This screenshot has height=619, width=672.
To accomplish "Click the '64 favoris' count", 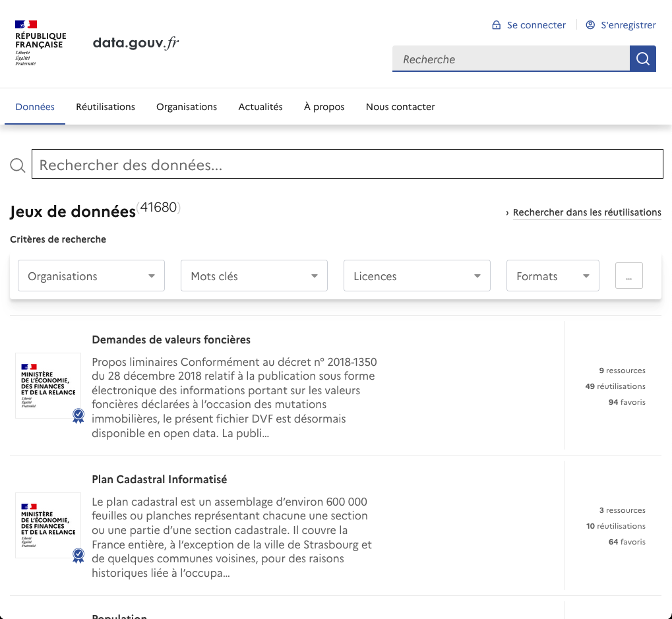I will pyautogui.click(x=626, y=542).
